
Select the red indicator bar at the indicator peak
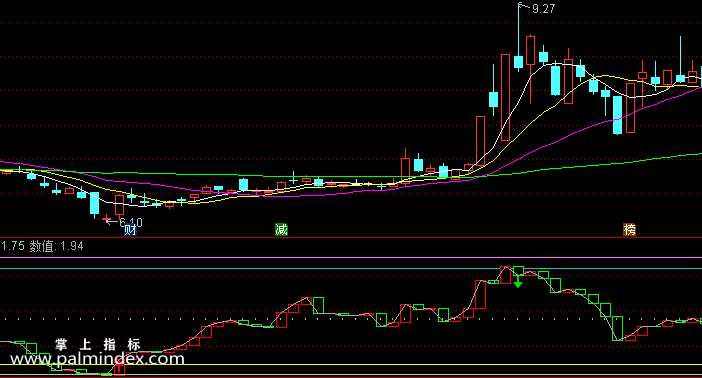(x=505, y=275)
